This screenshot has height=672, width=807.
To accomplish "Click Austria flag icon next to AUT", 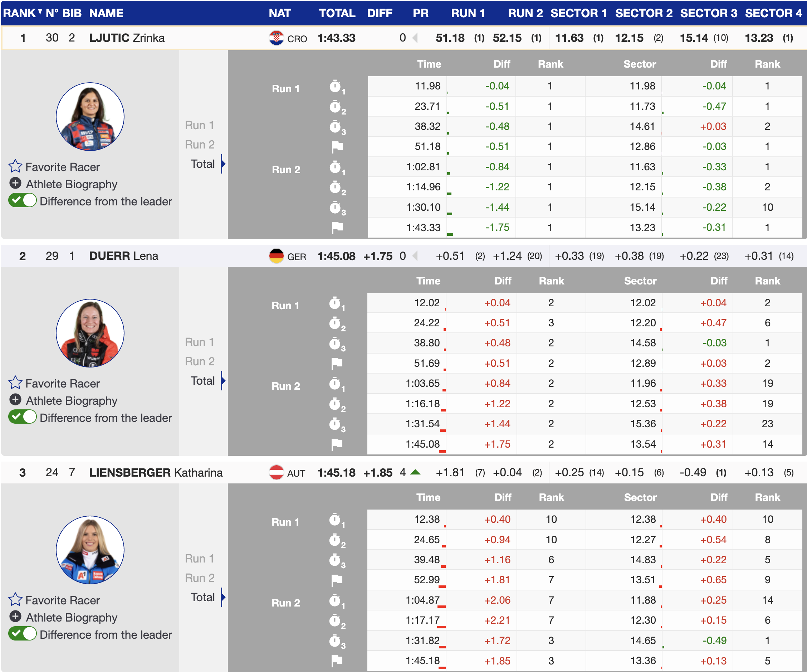I will [x=276, y=472].
